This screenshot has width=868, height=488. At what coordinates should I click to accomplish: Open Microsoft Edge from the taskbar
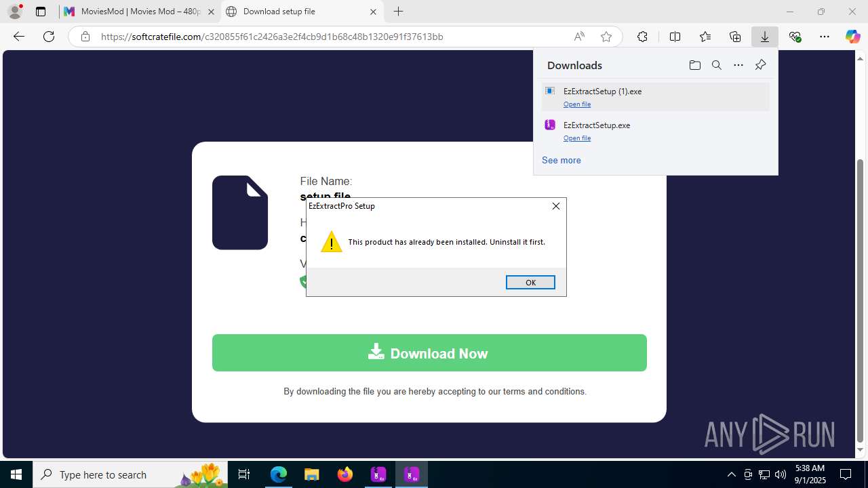279,474
